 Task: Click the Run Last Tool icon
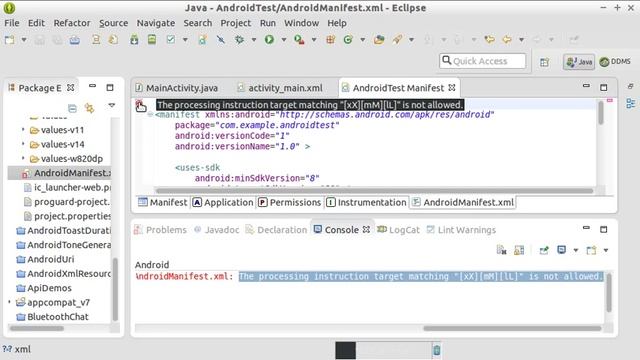299,40
